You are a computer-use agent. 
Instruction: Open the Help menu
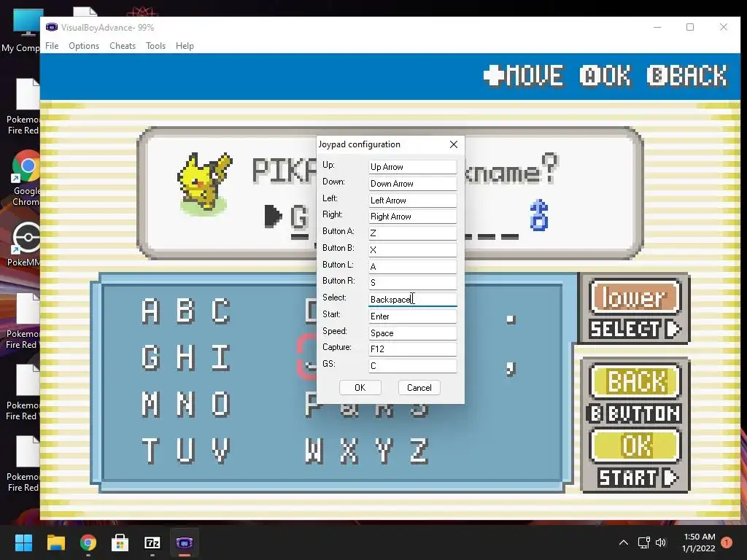tap(185, 46)
